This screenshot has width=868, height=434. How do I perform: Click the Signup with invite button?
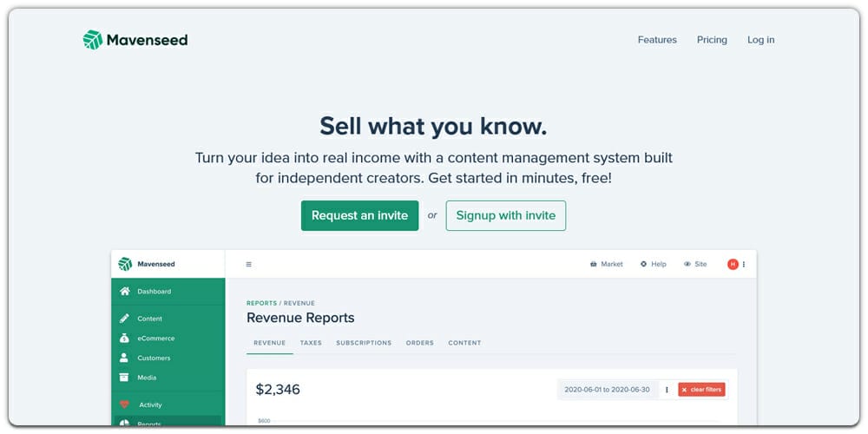(505, 216)
